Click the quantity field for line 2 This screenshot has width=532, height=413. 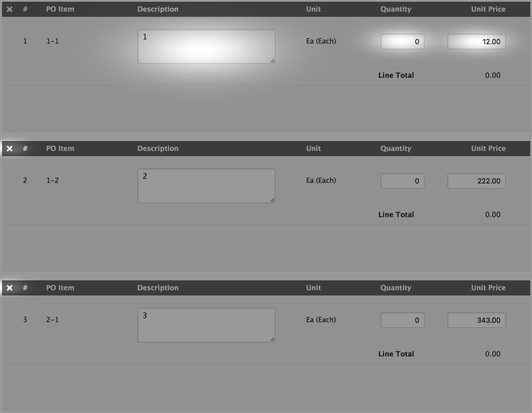pos(402,181)
